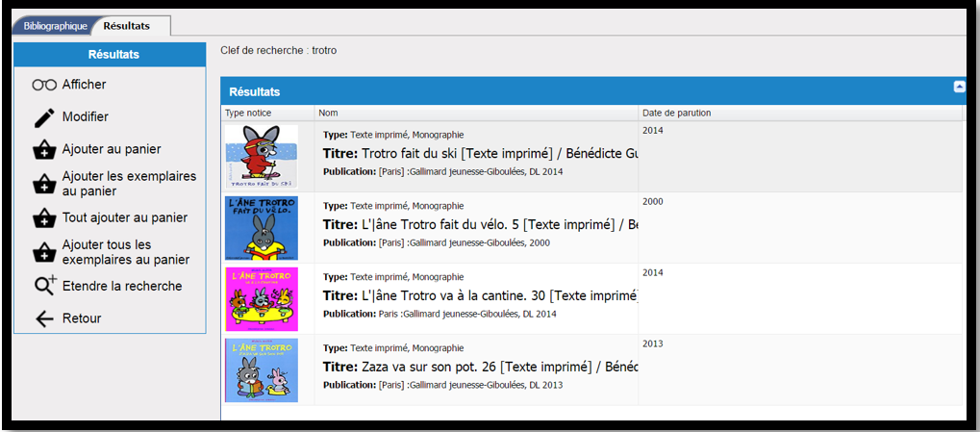The width and height of the screenshot is (980, 432).
Task: Select the Résultats tab
Action: click(x=127, y=26)
